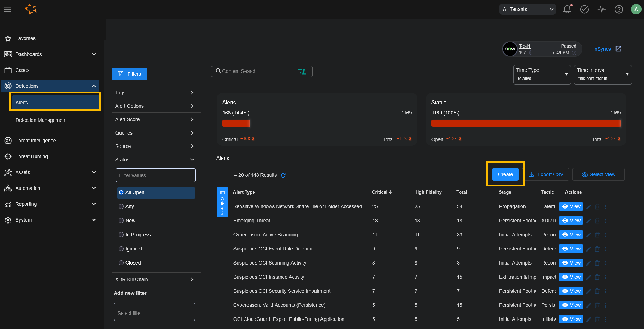This screenshot has width=644, height=329.
Task: Open the notifications bell icon
Action: coord(567,10)
